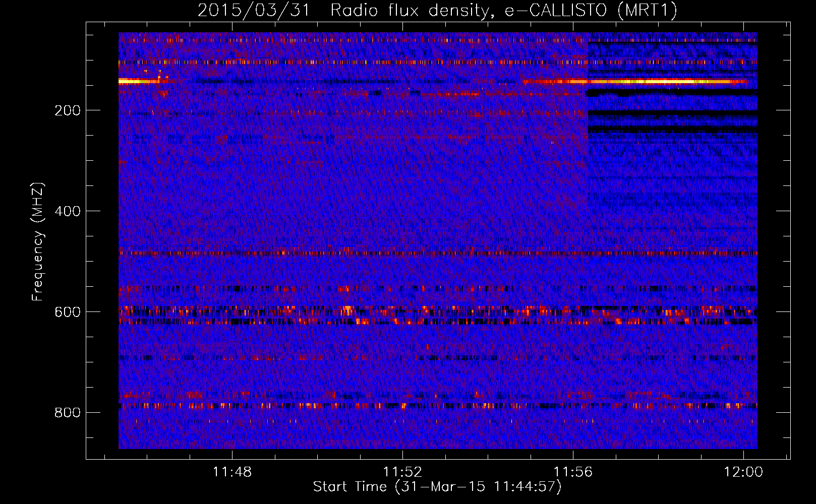
Task: Click the 'Frequency (MHZ)' axis label
Action: pos(38,241)
